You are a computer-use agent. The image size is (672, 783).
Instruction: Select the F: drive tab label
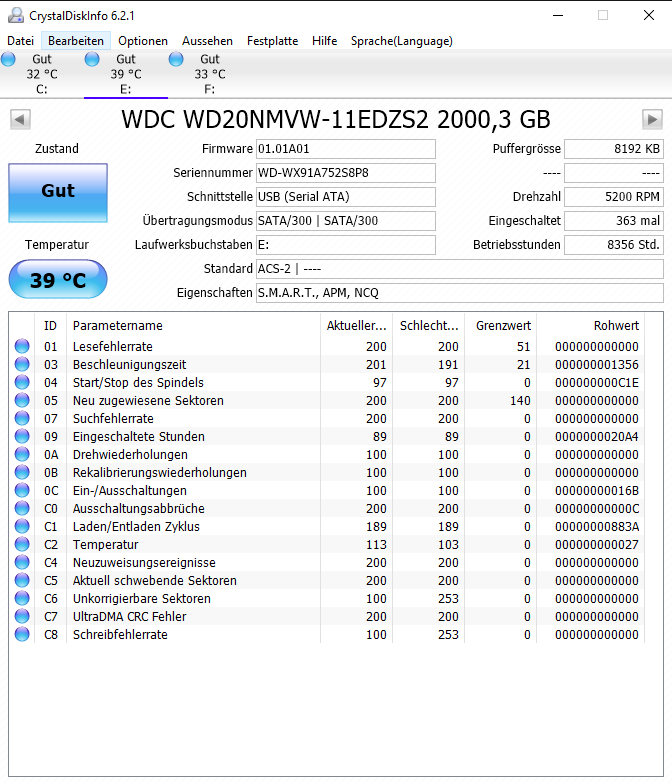click(x=210, y=89)
